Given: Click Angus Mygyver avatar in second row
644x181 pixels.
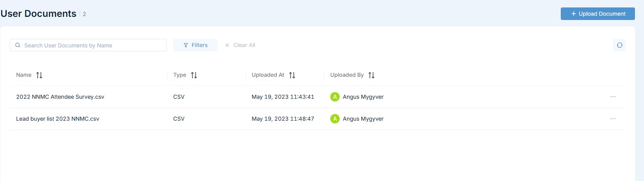Looking at the screenshot, I should pyautogui.click(x=335, y=119).
